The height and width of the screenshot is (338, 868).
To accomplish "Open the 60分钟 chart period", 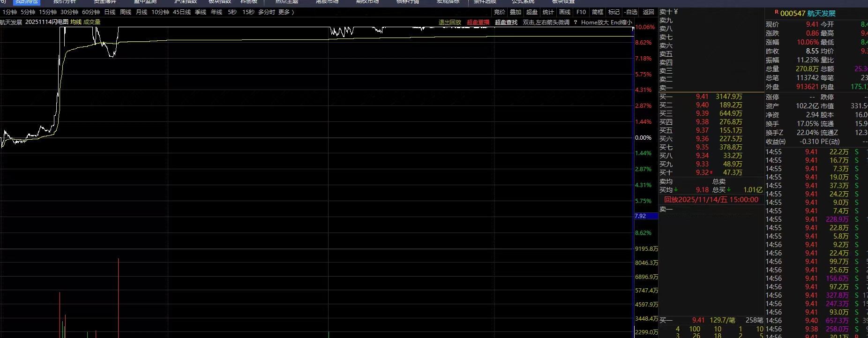I will [91, 12].
